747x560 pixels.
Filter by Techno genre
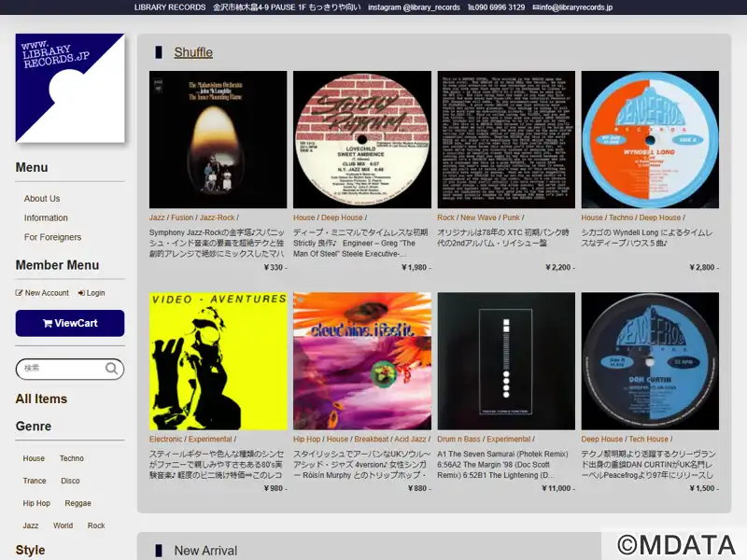point(72,458)
